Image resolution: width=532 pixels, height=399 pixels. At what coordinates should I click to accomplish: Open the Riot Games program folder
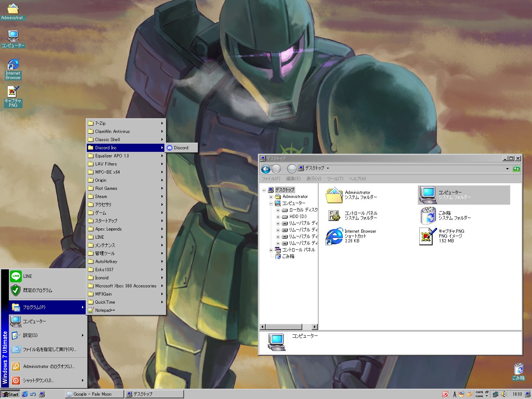pos(126,188)
